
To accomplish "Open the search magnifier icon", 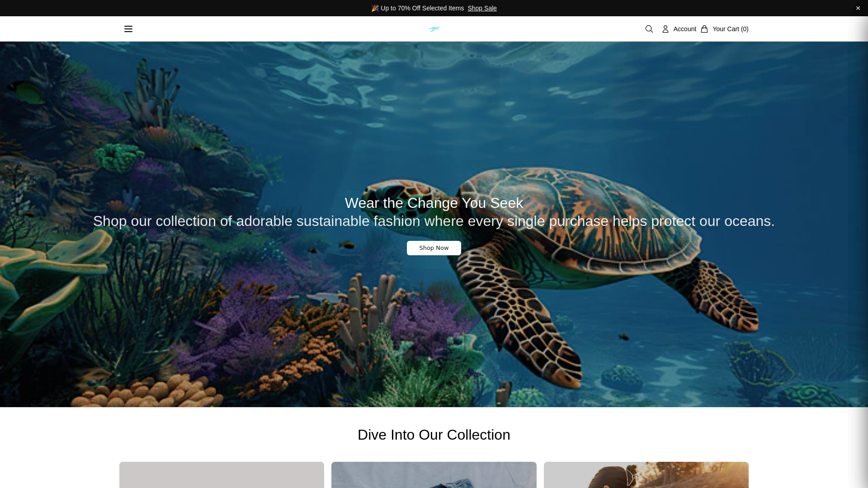I will [x=649, y=29].
